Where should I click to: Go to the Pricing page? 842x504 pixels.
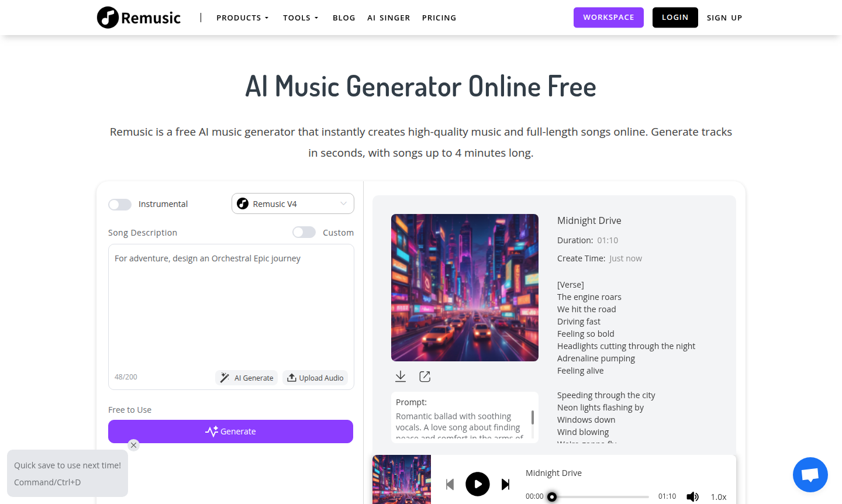click(439, 18)
